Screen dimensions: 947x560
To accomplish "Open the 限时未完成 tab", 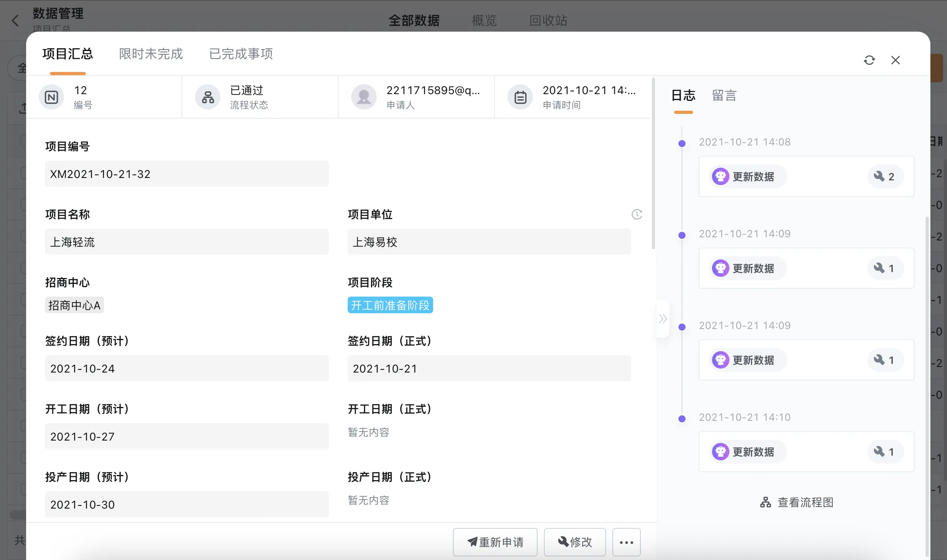I will pyautogui.click(x=151, y=54).
